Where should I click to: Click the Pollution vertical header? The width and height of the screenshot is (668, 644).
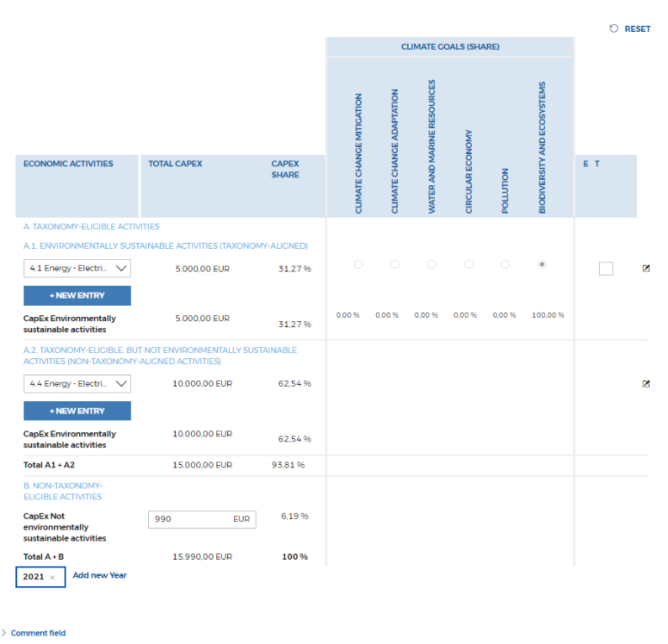point(504,191)
